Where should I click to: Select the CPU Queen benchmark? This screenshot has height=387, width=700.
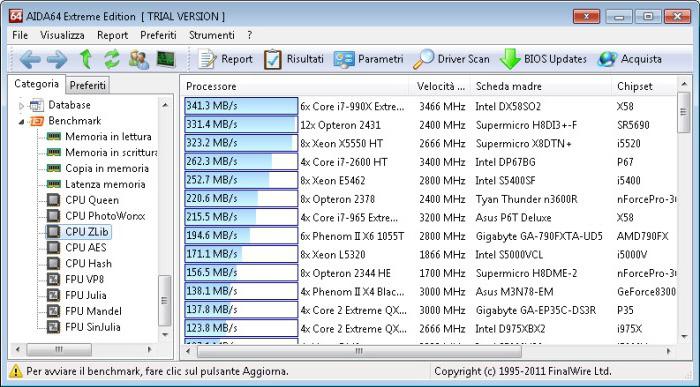tap(92, 200)
